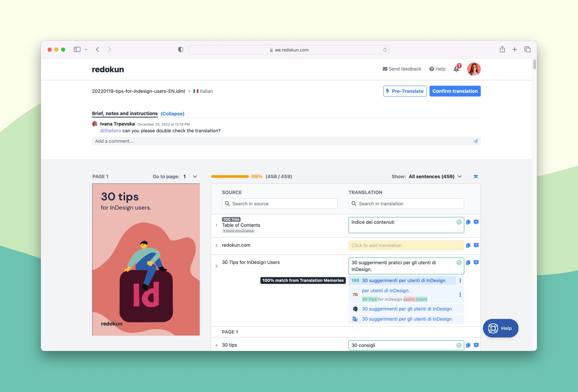Toggle confirmed check on 30 consigli

point(459,345)
